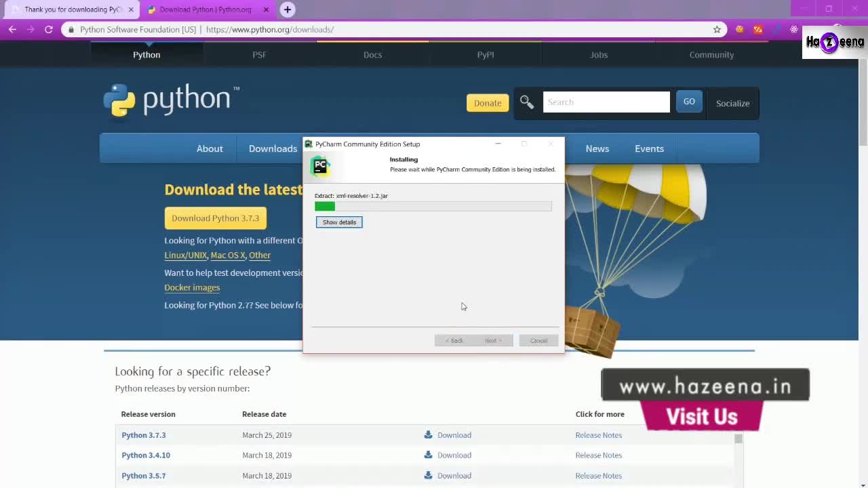Click the releases list scrollbar thumb
This screenshot has height=488, width=868.
tap(738, 439)
